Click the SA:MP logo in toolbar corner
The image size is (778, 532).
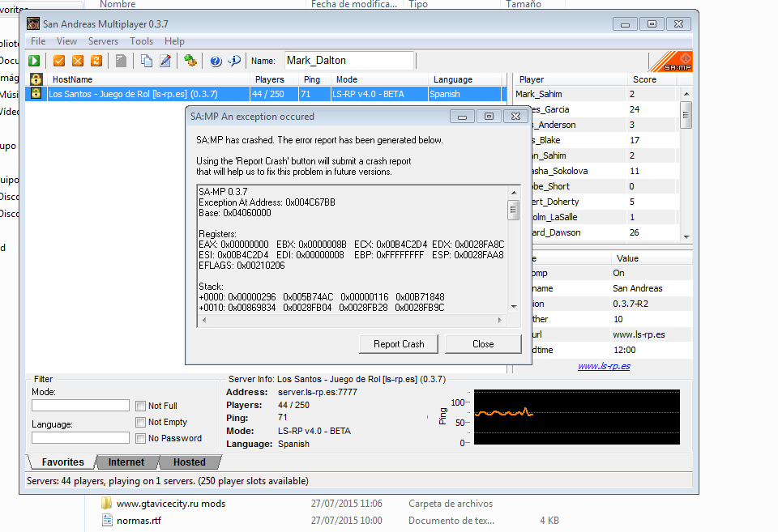pos(670,62)
